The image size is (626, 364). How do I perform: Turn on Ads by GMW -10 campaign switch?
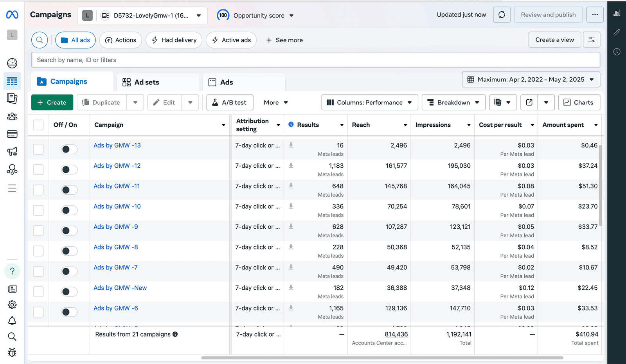tap(69, 210)
